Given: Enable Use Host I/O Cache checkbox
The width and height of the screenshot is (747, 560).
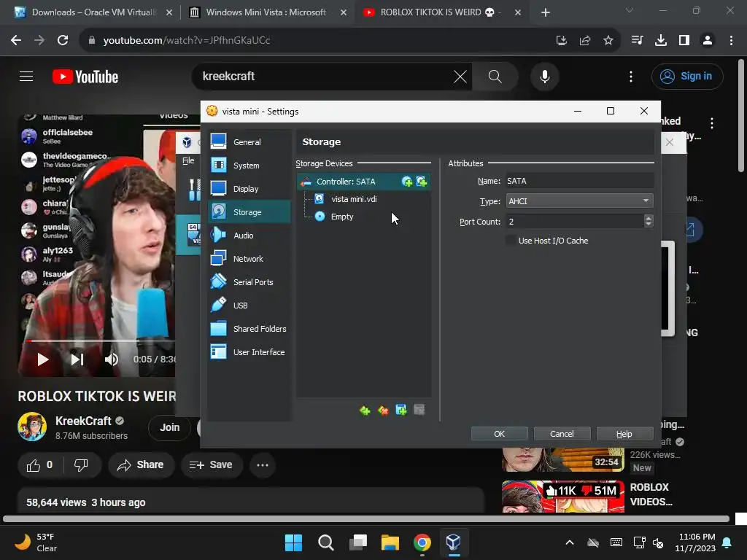Looking at the screenshot, I should coord(511,241).
